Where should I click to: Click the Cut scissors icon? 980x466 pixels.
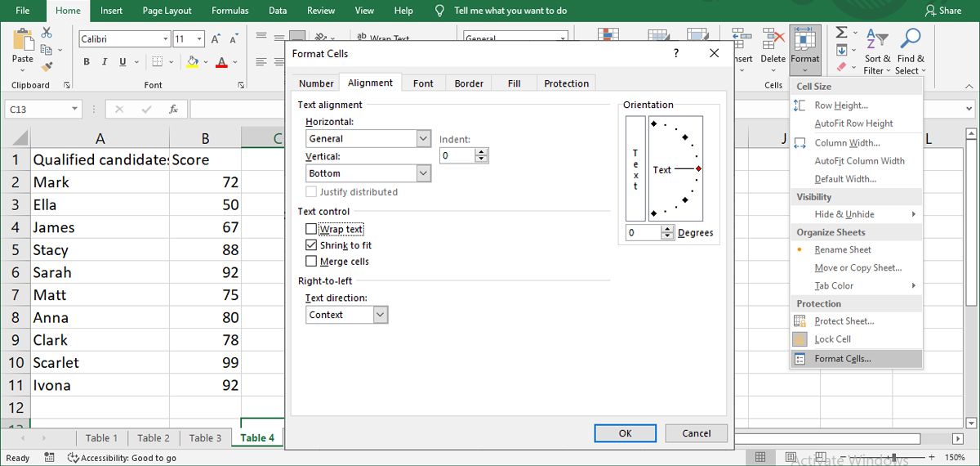[x=47, y=32]
